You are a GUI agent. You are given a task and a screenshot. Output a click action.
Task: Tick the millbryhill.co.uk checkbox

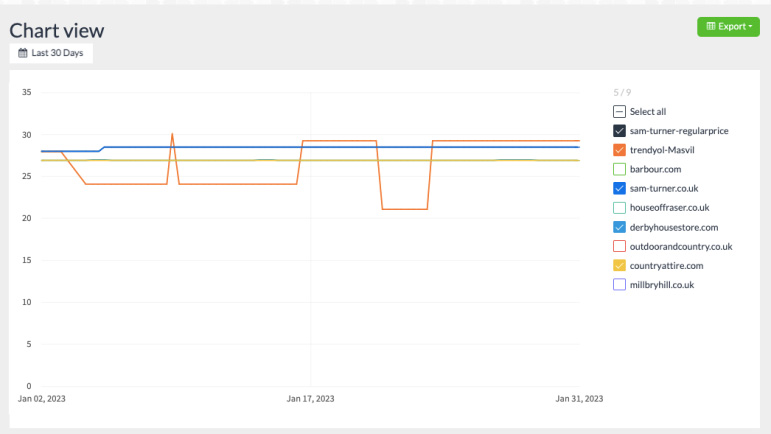coord(619,285)
